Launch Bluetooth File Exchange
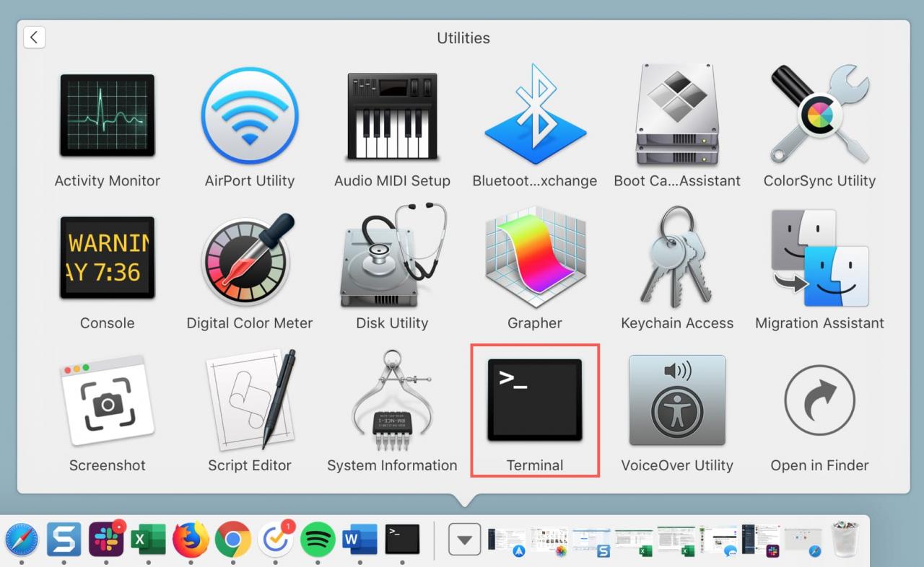This screenshot has height=567, width=924. click(535, 115)
